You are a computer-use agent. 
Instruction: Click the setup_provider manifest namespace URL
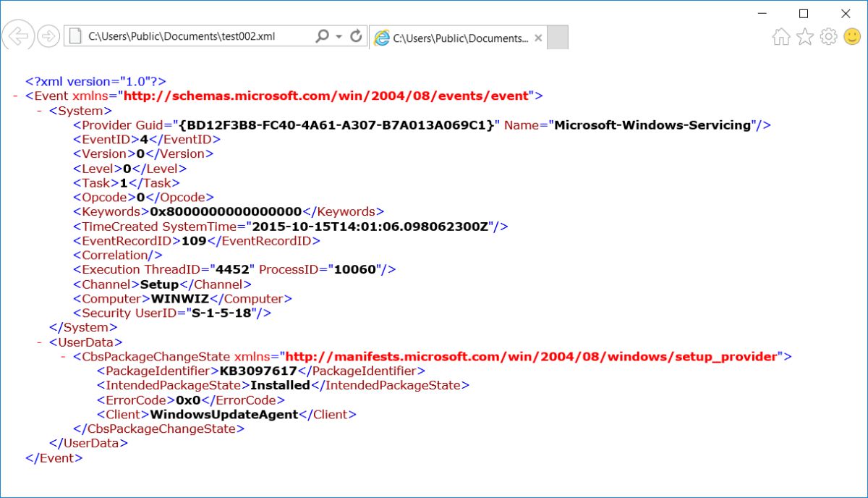click(x=532, y=357)
